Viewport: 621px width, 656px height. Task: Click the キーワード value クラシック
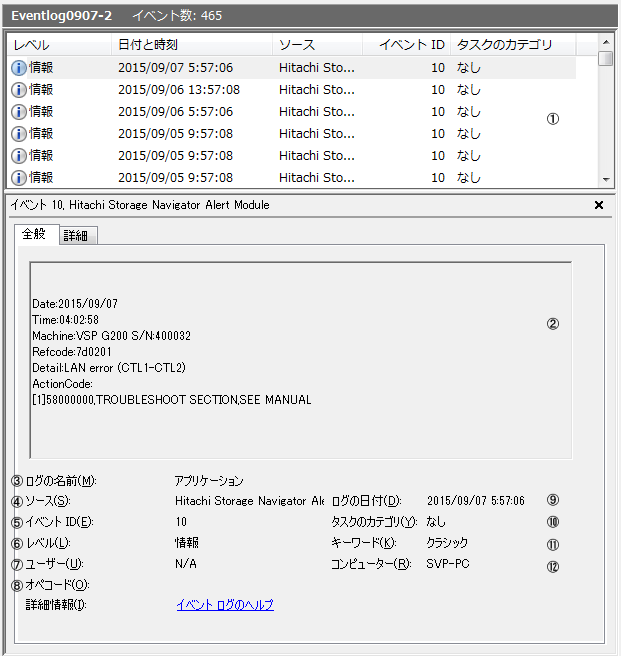[x=447, y=543]
